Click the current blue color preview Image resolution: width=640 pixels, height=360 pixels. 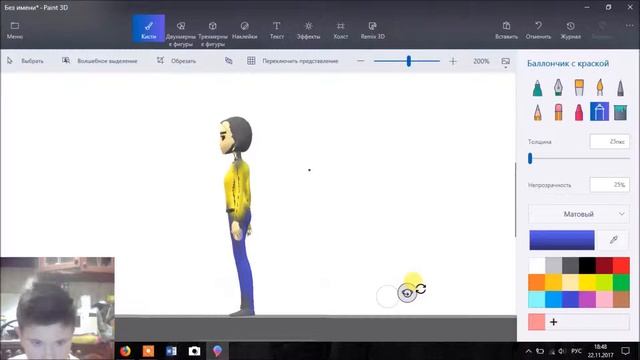pyautogui.click(x=562, y=240)
